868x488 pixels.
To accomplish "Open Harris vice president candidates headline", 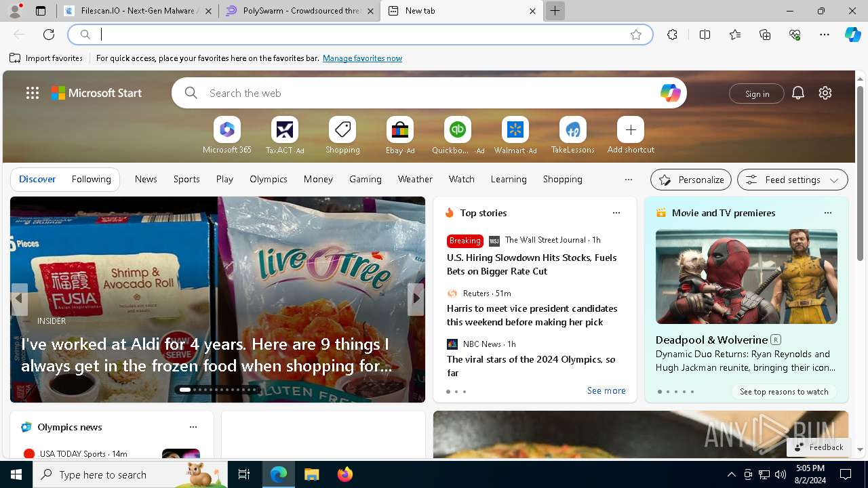I will point(532,315).
